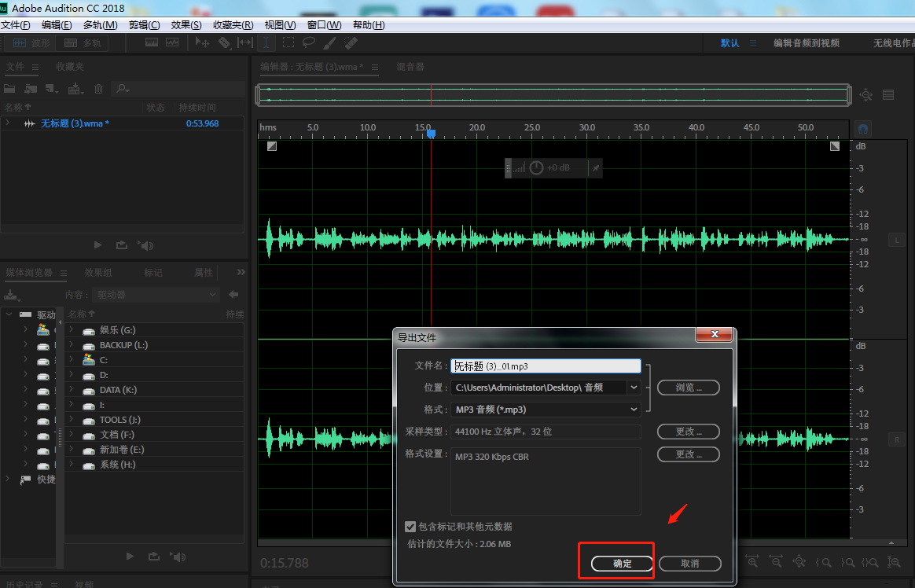Activate the Time Selection tool
This screenshot has height=588, width=915.
pyautogui.click(x=266, y=42)
